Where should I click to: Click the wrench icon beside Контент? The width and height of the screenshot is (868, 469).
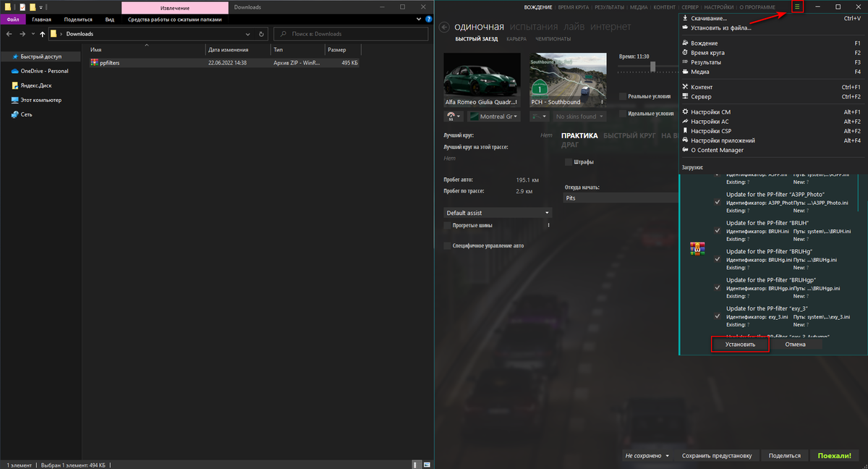pos(685,87)
